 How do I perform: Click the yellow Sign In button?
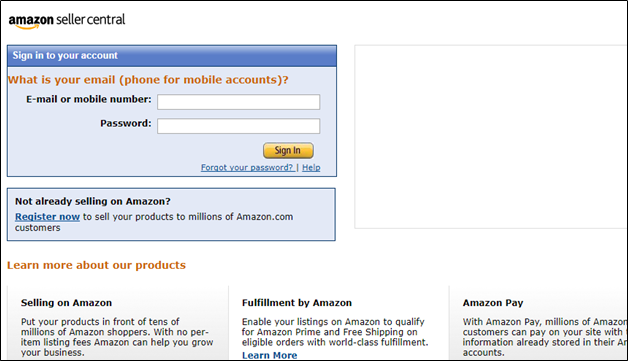pos(288,150)
